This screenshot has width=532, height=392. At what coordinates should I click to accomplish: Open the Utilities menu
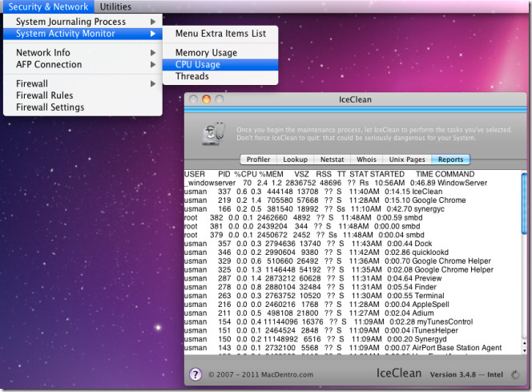coord(115,6)
